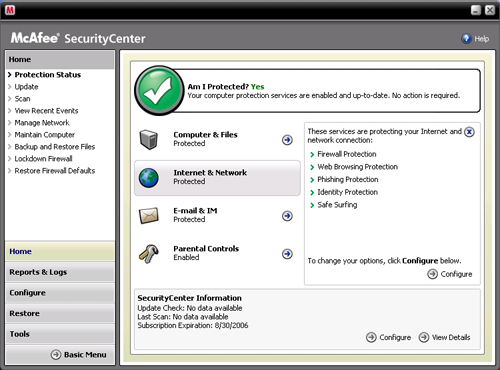Image resolution: width=500 pixels, height=370 pixels.
Task: Click the McAfee logo icon in title bar
Action: coord(10,10)
